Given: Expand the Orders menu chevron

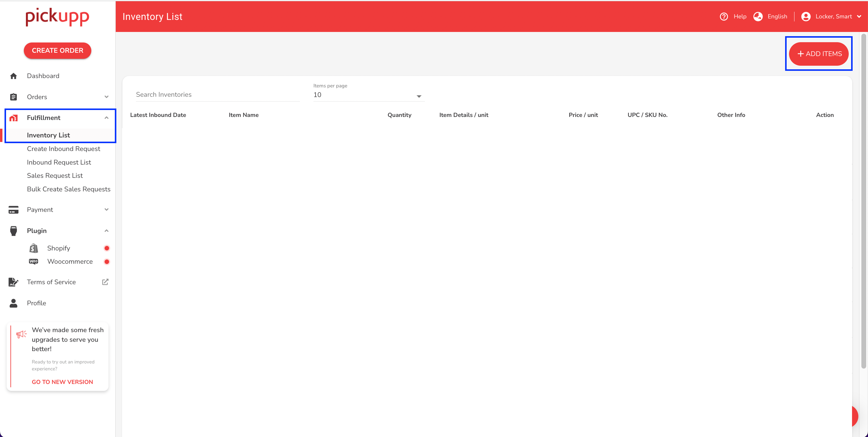Looking at the screenshot, I should click(106, 97).
